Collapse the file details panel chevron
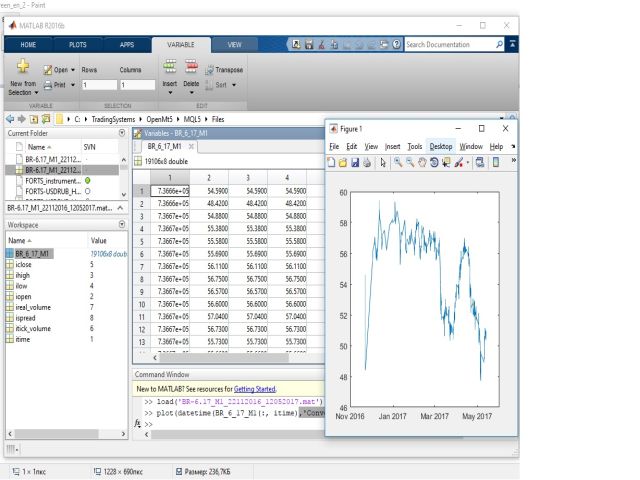The height and width of the screenshot is (480, 640). click(120, 208)
